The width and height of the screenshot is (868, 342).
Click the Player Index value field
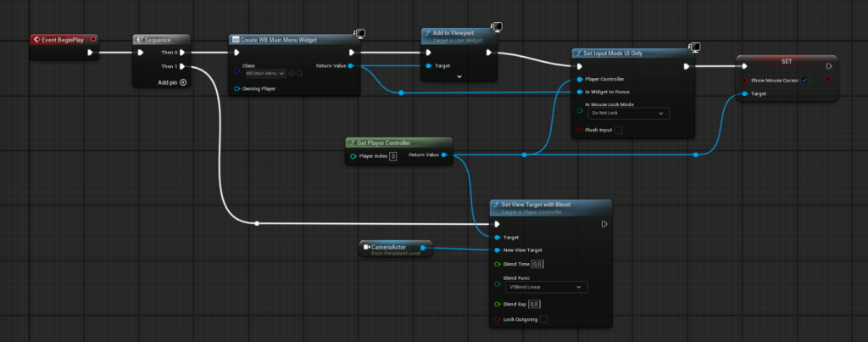pyautogui.click(x=393, y=156)
